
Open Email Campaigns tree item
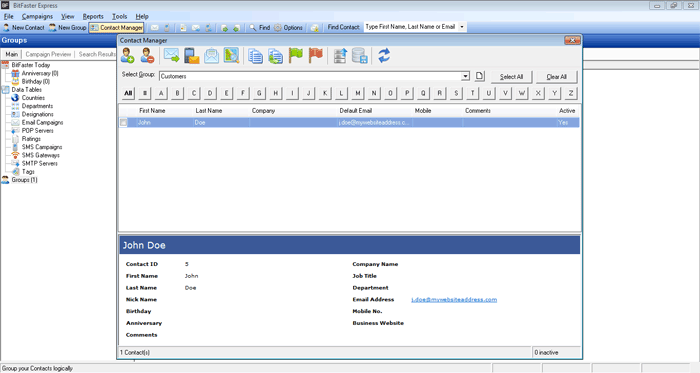click(x=42, y=122)
